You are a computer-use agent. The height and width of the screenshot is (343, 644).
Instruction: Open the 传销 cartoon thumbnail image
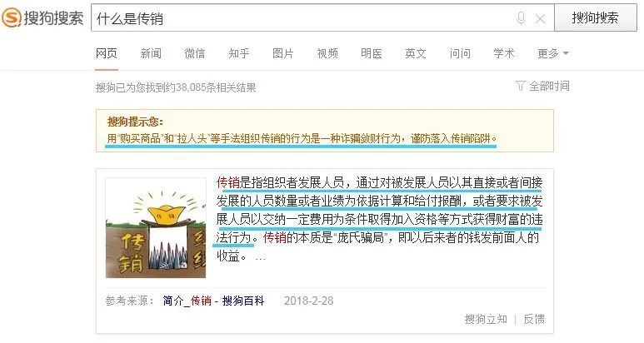tap(156, 228)
